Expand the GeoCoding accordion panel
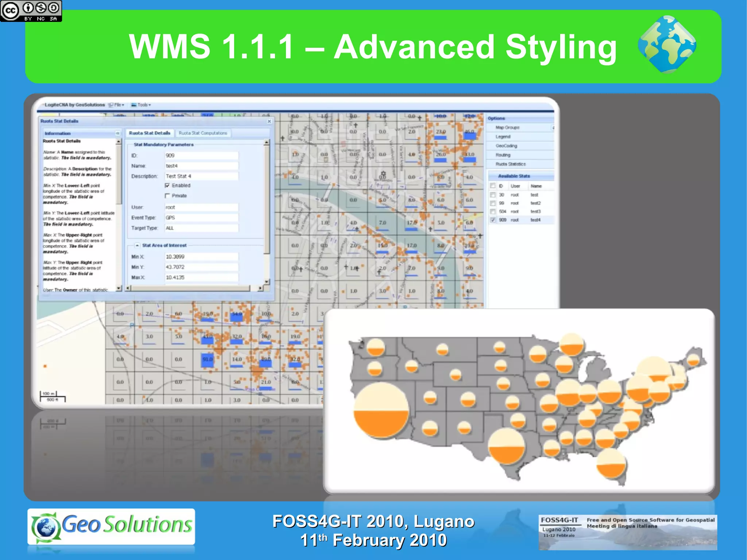 506,146
